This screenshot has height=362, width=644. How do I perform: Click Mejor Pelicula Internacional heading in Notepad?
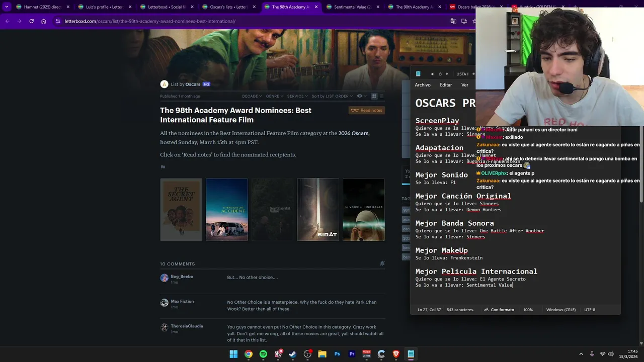tap(476, 271)
